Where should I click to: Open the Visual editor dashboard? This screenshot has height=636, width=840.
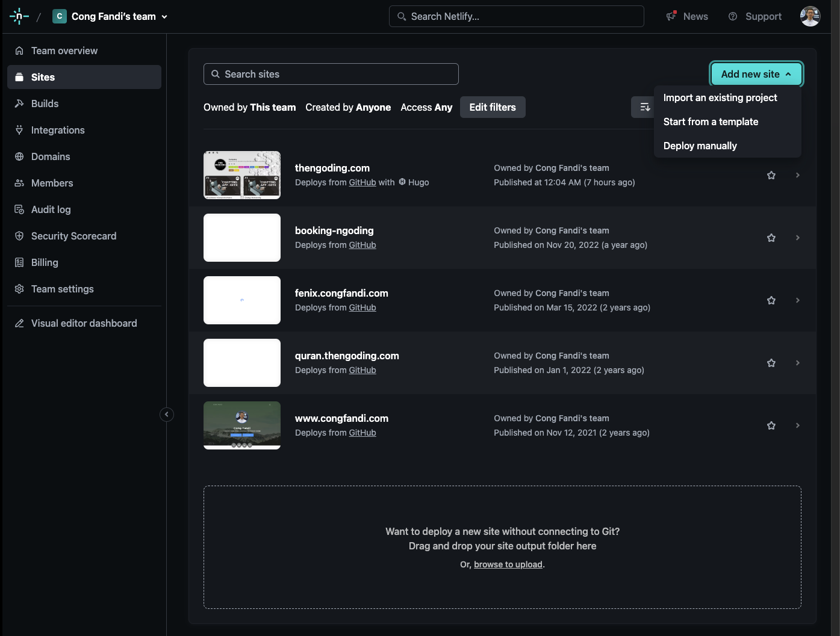point(84,323)
